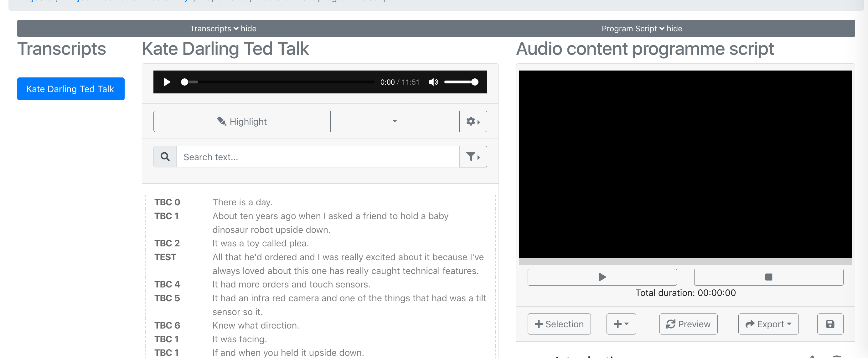The width and height of the screenshot is (868, 358).
Task: Toggle Highlight mode
Action: (x=242, y=121)
